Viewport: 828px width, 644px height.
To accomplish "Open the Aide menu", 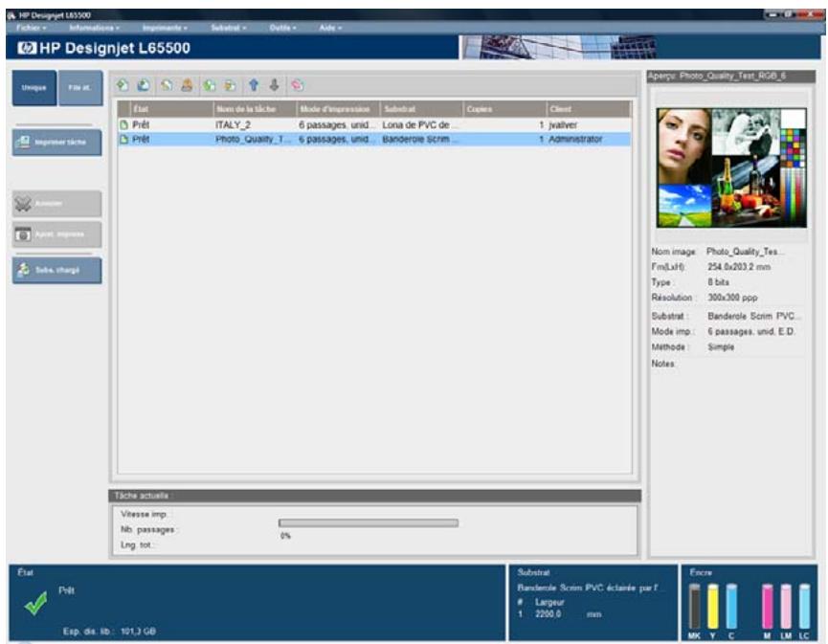I will 330,28.
